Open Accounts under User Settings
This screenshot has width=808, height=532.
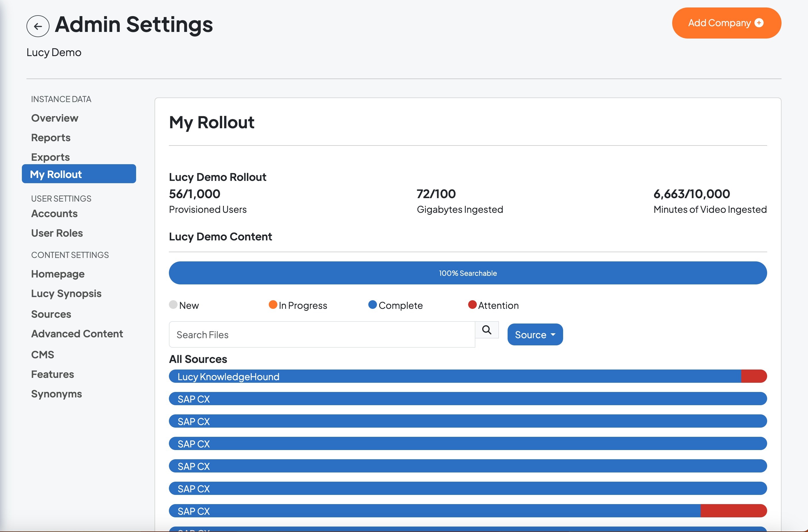click(x=54, y=214)
